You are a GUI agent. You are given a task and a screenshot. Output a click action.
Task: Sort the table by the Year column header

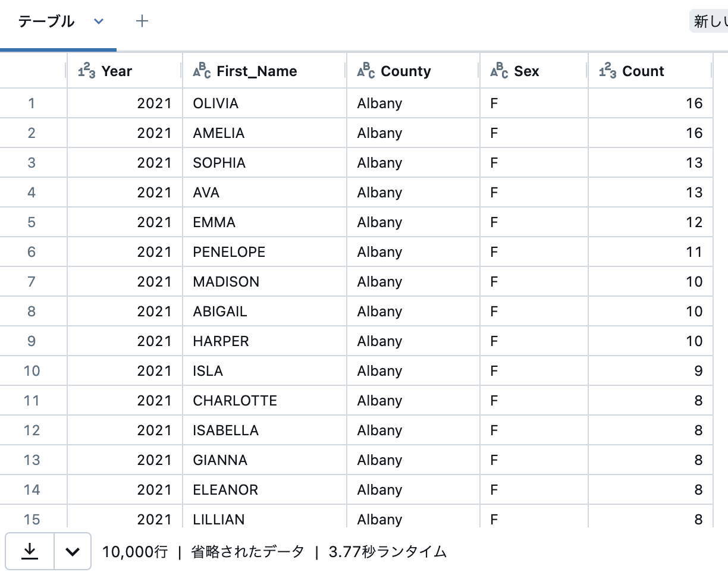[116, 71]
